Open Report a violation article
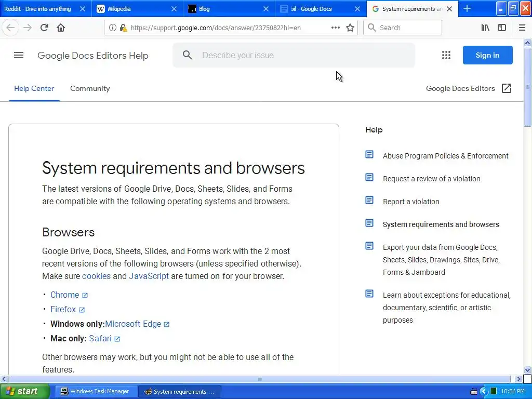Viewport: 532px width, 399px height. pyautogui.click(x=411, y=202)
